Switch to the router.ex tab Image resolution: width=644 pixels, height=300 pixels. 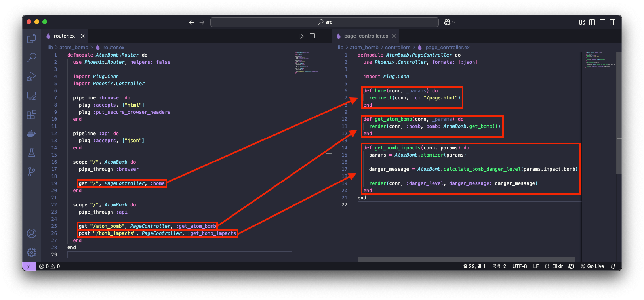click(64, 36)
